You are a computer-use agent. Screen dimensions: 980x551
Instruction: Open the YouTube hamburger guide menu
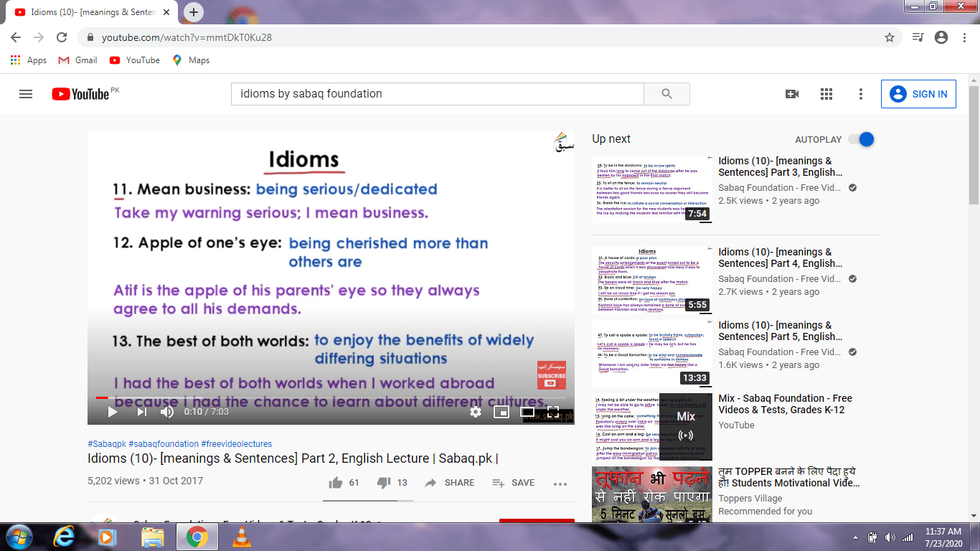point(26,94)
